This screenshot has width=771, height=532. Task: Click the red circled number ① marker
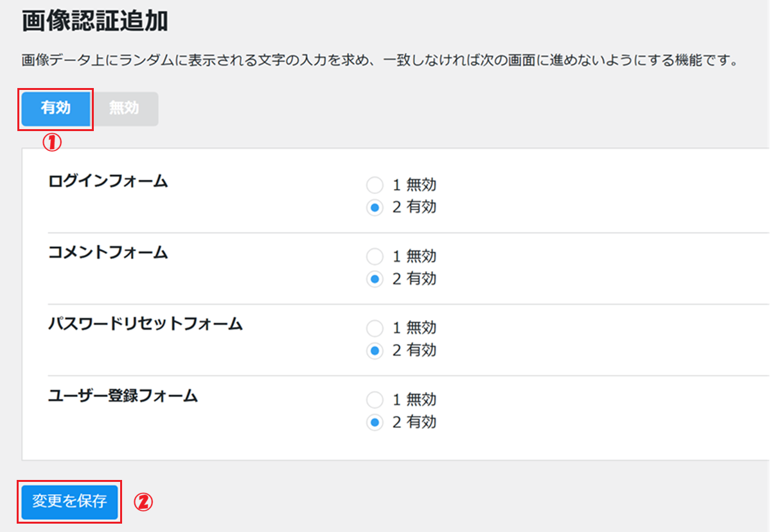click(52, 143)
